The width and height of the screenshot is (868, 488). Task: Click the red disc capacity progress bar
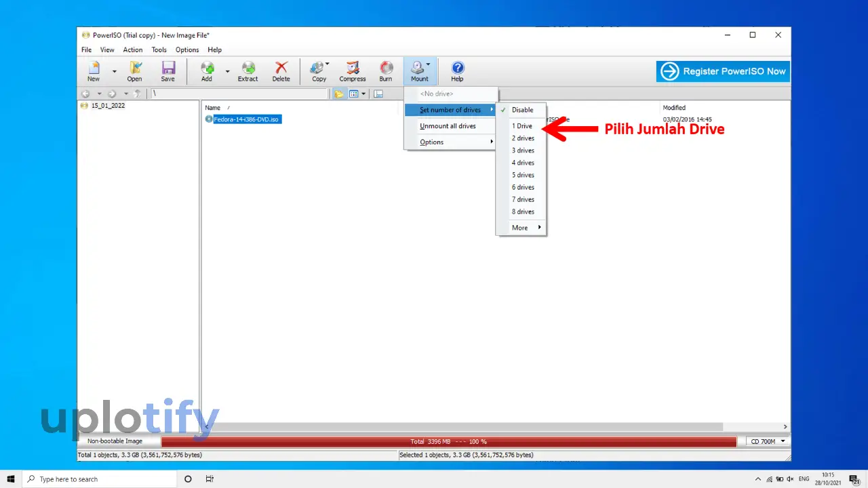[448, 441]
